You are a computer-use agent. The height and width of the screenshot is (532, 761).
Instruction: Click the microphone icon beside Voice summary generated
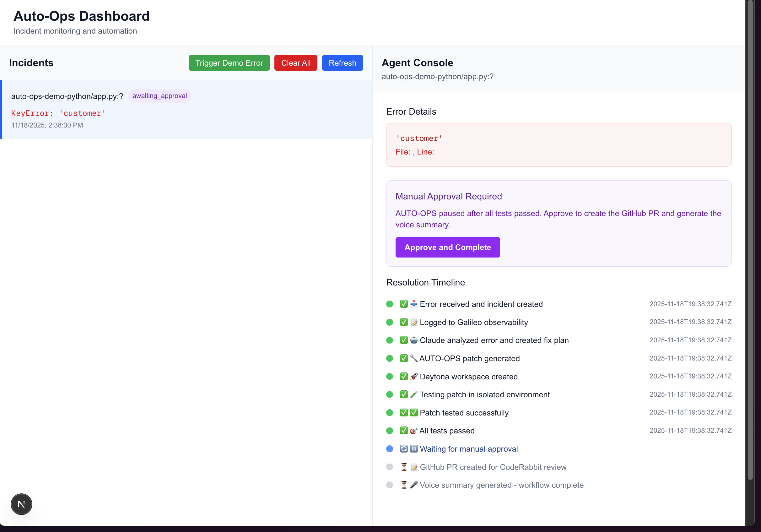click(x=414, y=485)
